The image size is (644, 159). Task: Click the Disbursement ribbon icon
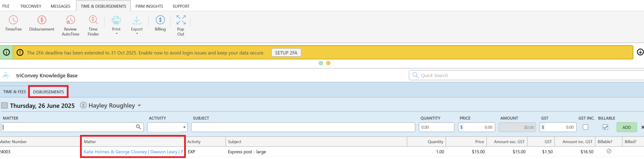(x=42, y=20)
